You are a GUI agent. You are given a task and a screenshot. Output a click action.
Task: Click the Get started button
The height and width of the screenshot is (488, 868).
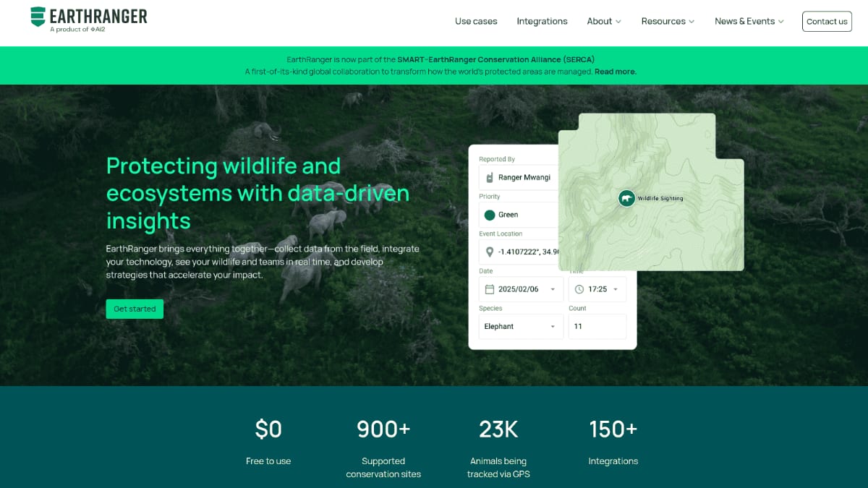click(135, 309)
